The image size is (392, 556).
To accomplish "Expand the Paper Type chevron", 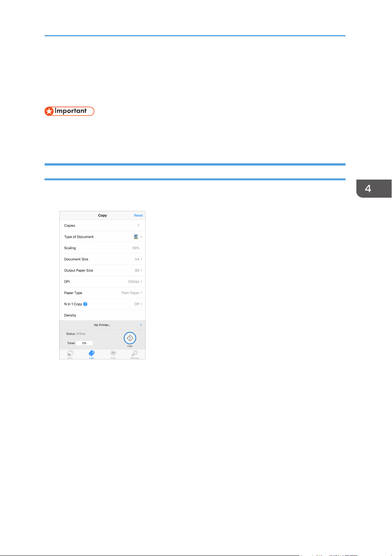I will (x=141, y=293).
